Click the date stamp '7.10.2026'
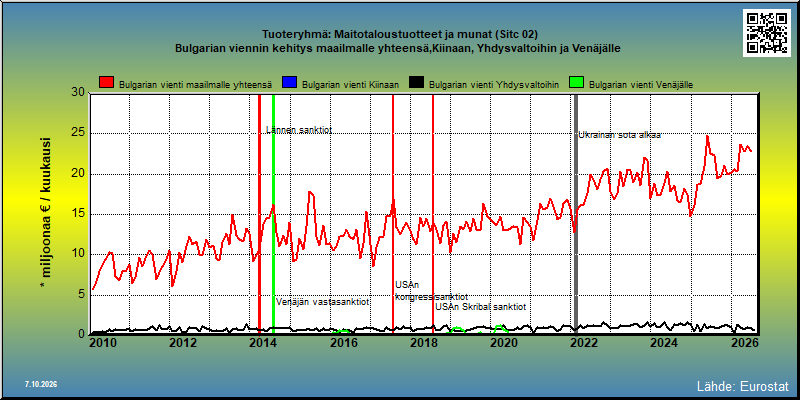The width and height of the screenshot is (800, 400). (40, 384)
